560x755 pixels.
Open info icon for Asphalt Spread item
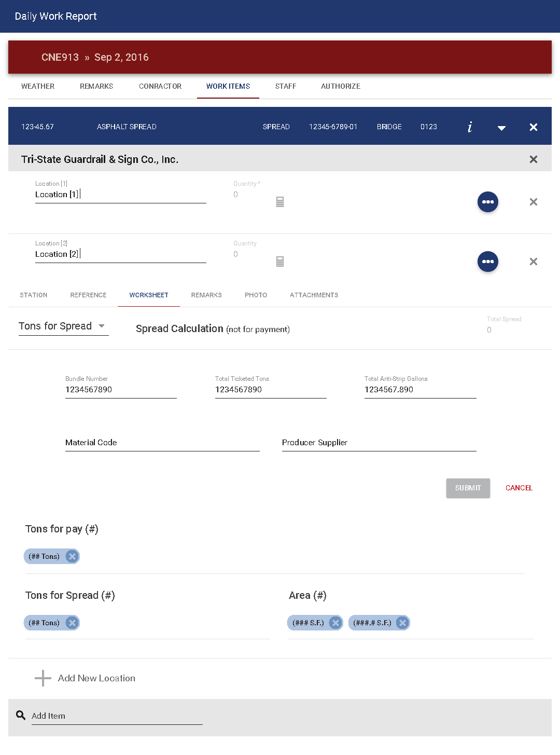coord(470,127)
